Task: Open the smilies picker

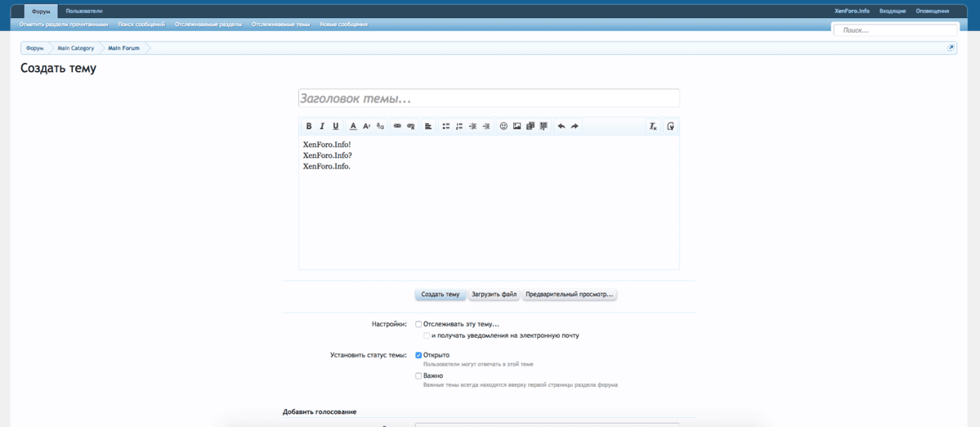Action: [x=503, y=126]
